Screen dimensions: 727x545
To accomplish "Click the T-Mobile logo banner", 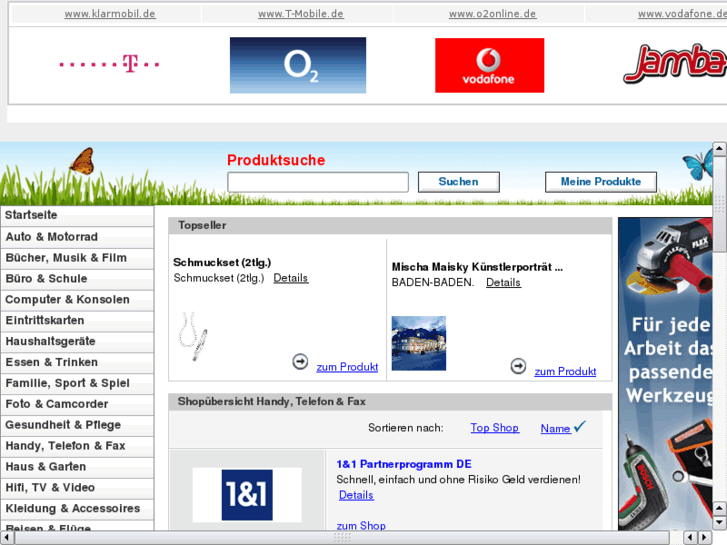I will click(109, 64).
